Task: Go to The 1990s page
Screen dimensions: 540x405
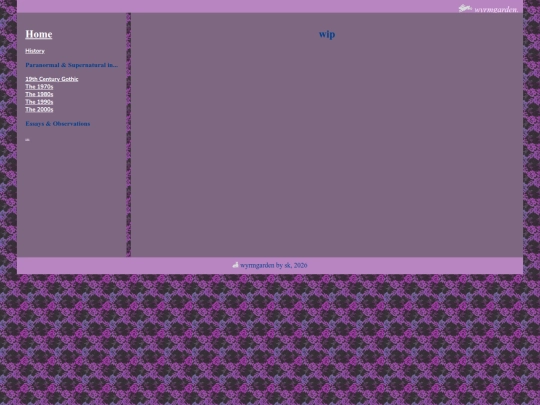Action: click(39, 102)
